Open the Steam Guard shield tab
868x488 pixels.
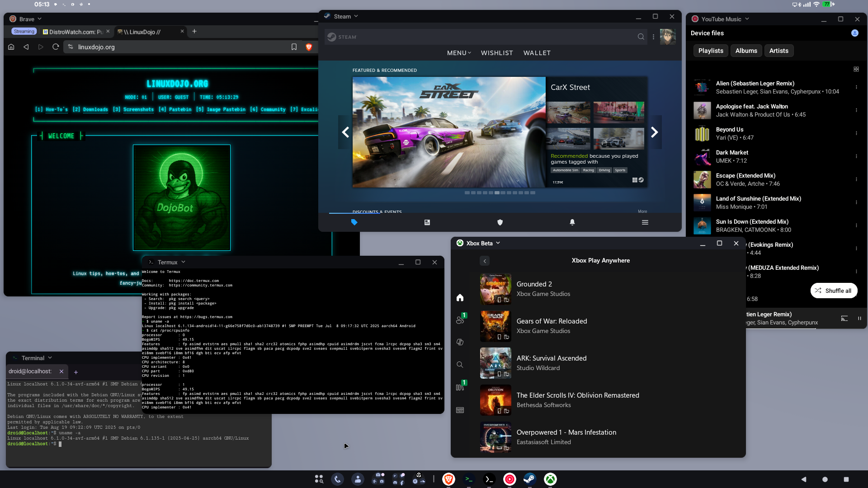click(500, 222)
